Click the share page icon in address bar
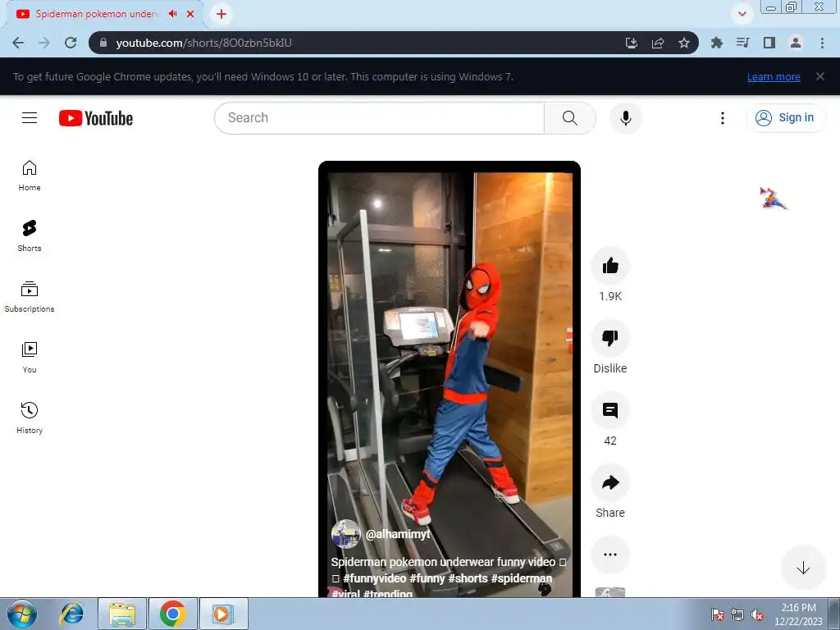Viewport: 840px width, 630px height. tap(658, 43)
